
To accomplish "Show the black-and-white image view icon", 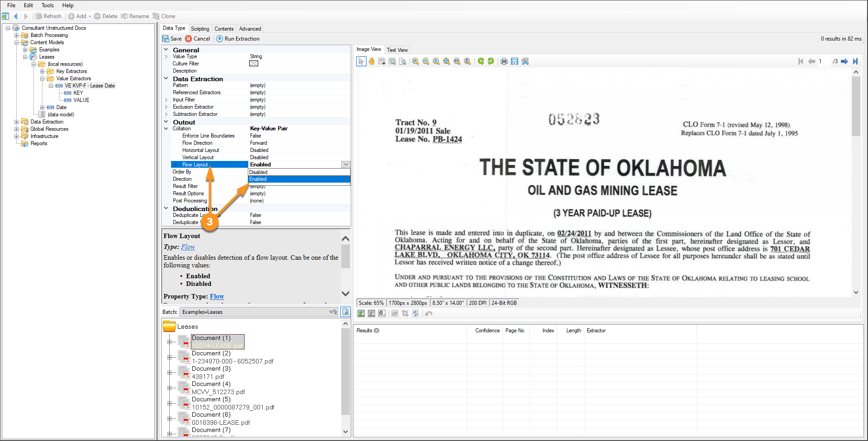I will coord(382,313).
